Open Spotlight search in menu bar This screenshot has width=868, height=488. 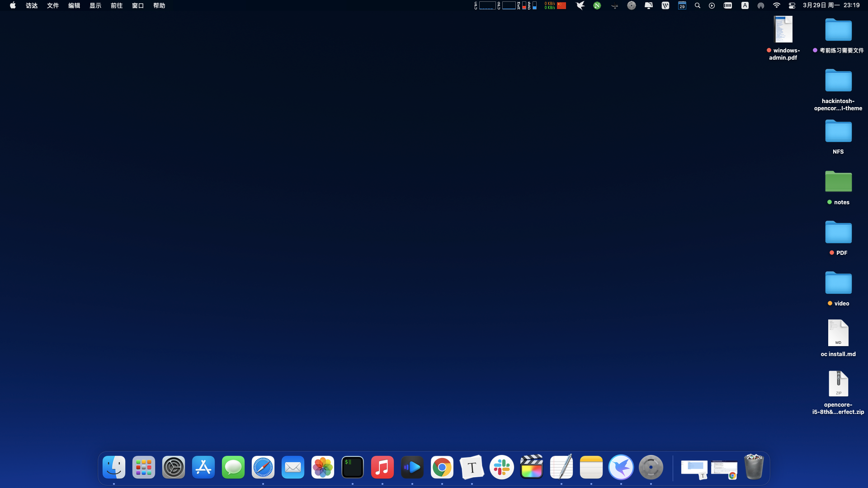click(698, 5)
